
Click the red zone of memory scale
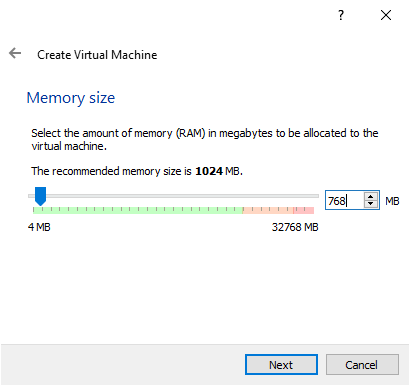coord(304,210)
